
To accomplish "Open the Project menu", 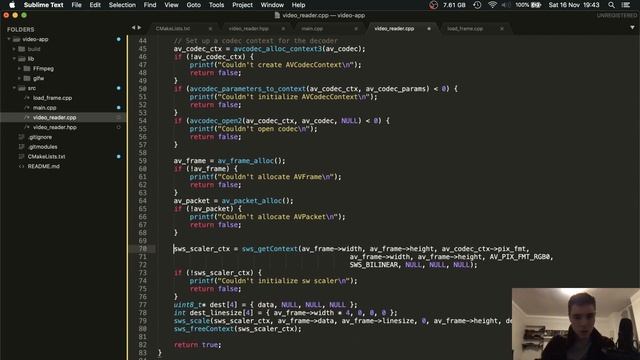I will [x=242, y=5].
